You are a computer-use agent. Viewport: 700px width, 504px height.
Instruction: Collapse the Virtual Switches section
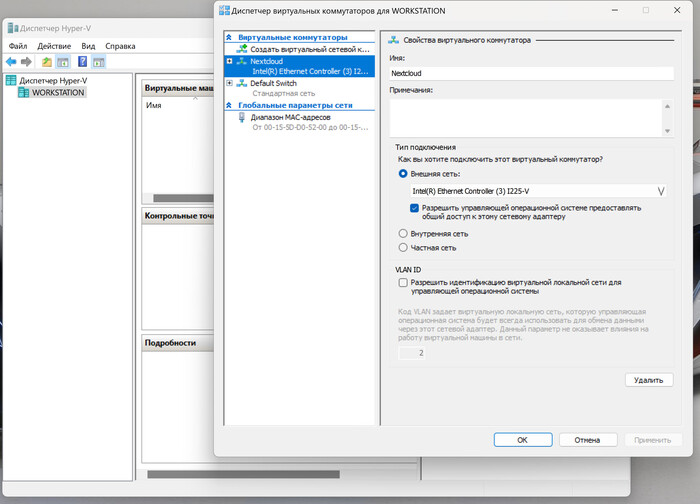pos(229,37)
